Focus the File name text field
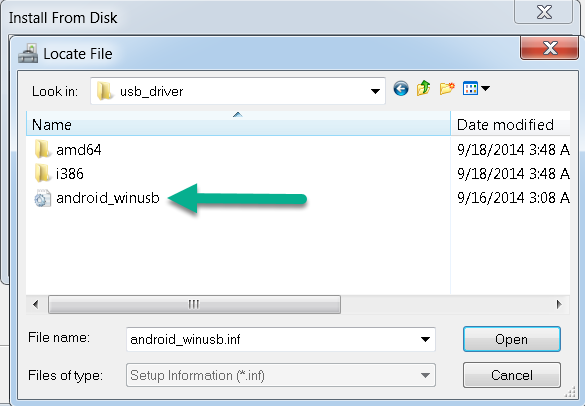 (x=272, y=339)
